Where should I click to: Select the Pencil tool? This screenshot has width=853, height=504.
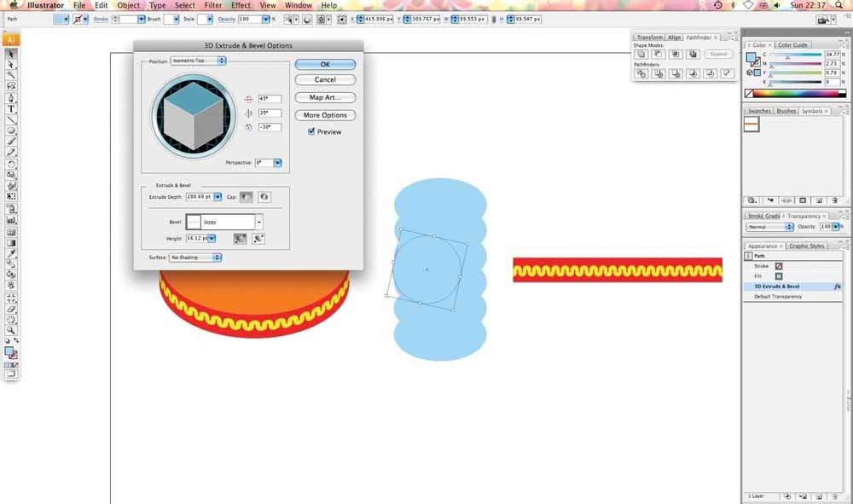[11, 153]
